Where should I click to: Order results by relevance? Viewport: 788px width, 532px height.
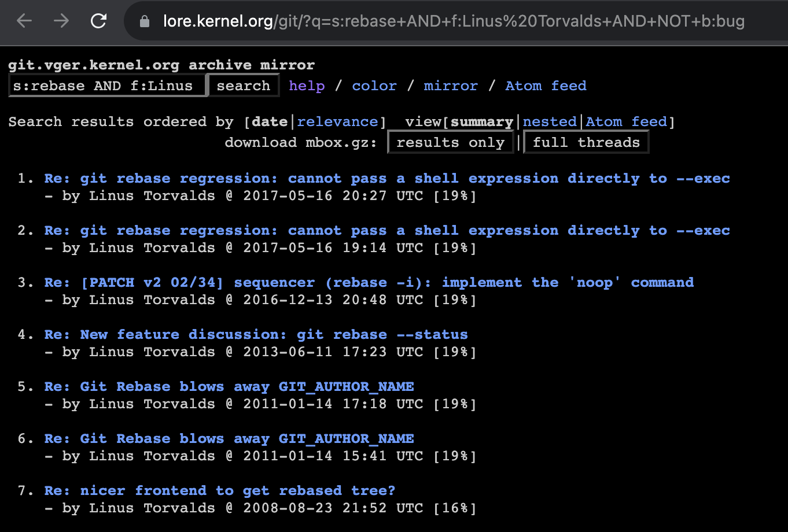coord(338,121)
